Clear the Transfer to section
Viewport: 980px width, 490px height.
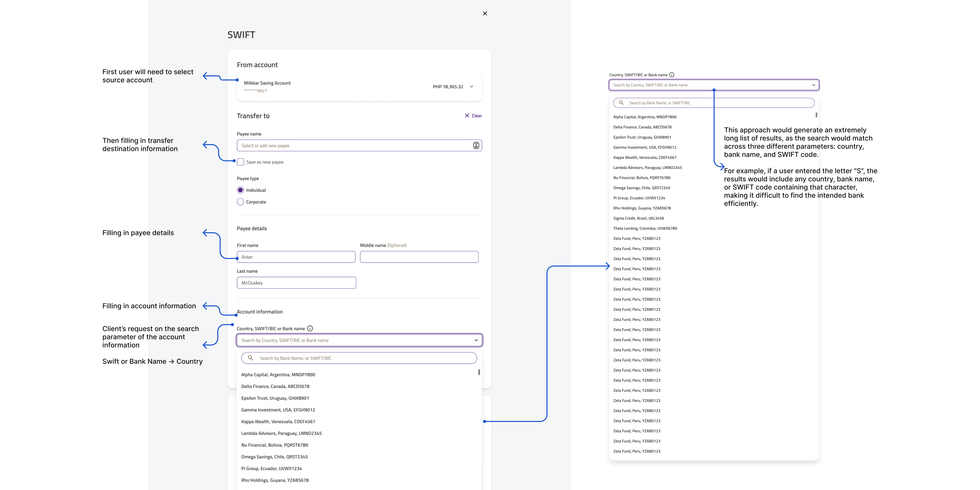473,116
